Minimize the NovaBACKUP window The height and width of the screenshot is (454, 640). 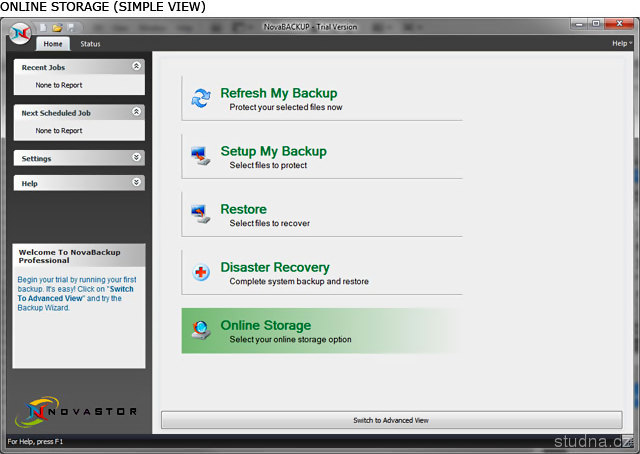(x=579, y=24)
